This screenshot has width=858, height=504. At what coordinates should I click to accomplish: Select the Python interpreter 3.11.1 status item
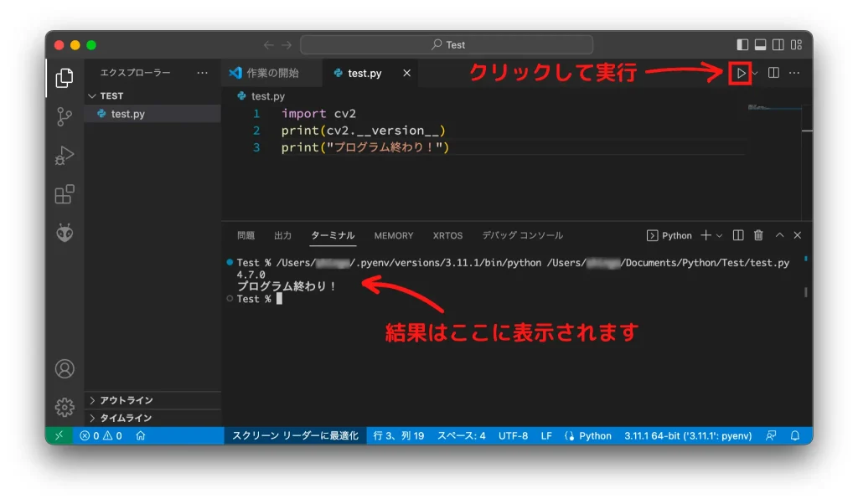coord(687,436)
